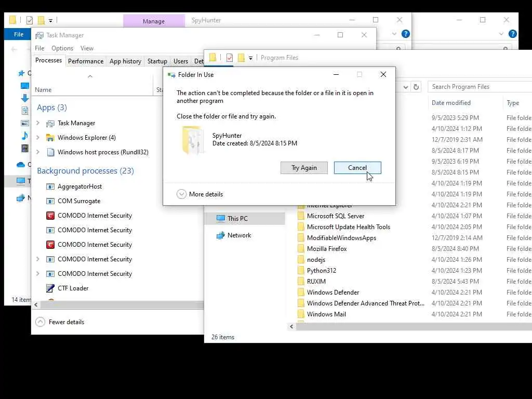
Task: Select the ModifiableWindowsApps folder
Action: 341,238
